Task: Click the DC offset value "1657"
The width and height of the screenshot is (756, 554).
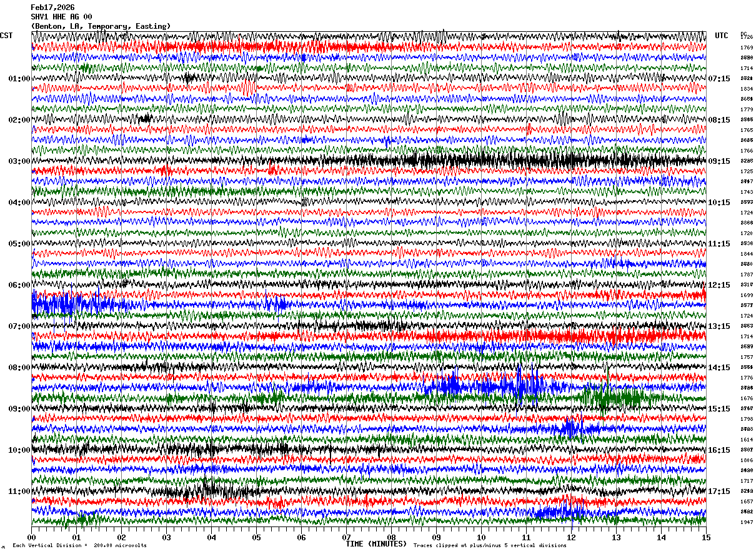Action: 747,501
